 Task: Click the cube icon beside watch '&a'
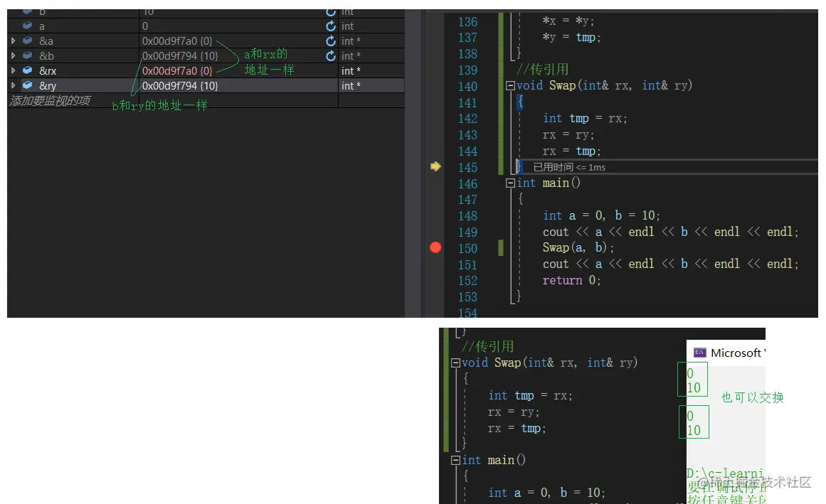pos(28,40)
